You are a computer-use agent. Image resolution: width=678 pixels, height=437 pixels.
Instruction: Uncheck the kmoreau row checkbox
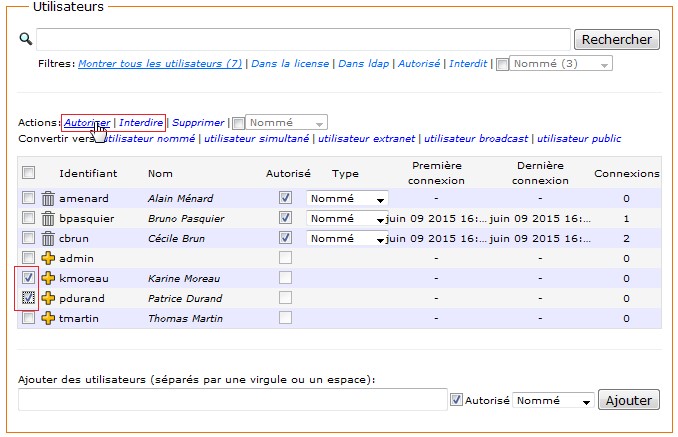point(29,278)
